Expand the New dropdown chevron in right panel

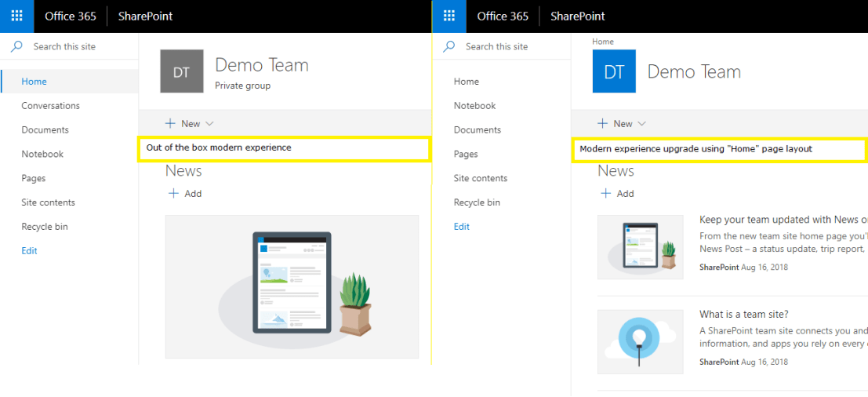[642, 124]
